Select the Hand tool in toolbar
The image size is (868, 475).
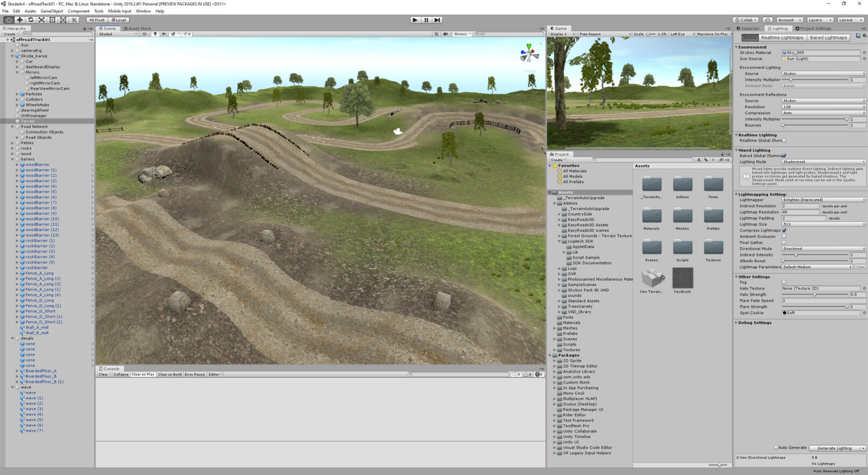[x=9, y=20]
